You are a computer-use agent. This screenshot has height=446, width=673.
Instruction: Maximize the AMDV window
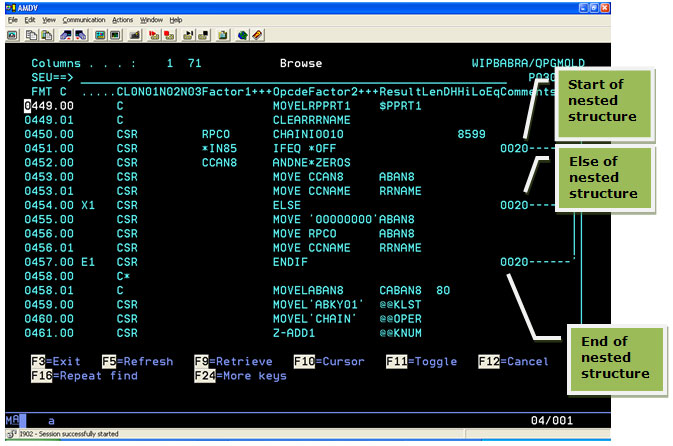(594, 8)
